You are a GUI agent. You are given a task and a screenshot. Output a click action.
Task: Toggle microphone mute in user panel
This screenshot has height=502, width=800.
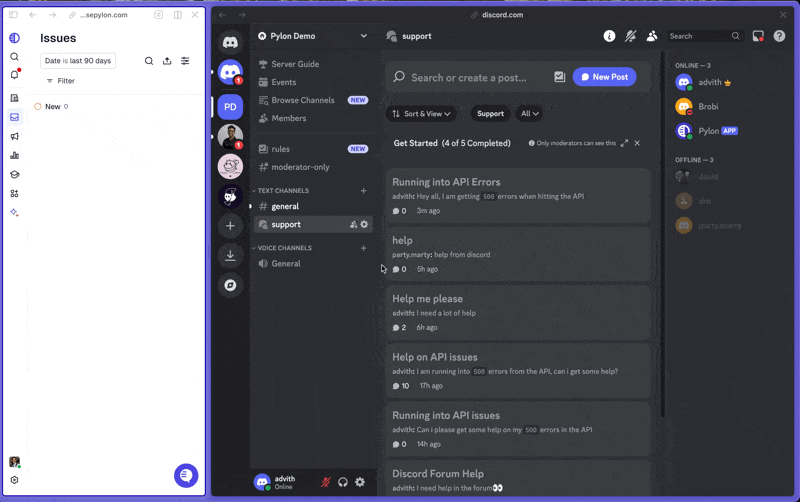(325, 482)
